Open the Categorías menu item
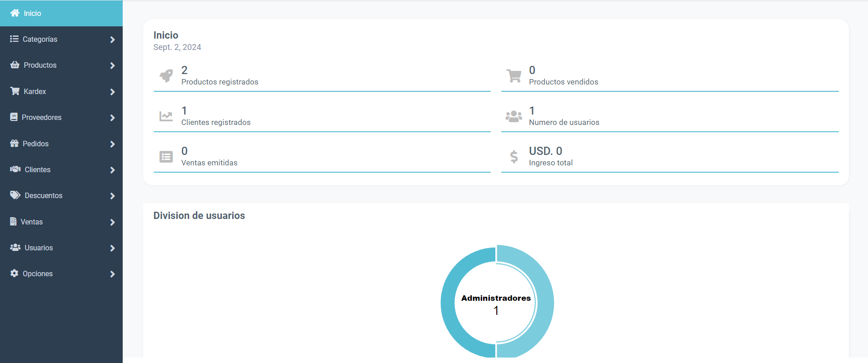 pos(61,40)
